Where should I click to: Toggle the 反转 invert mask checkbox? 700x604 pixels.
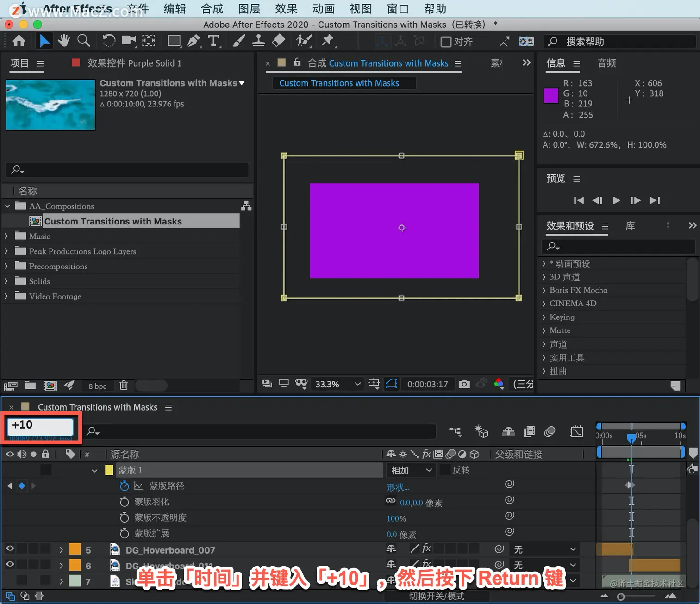(445, 470)
